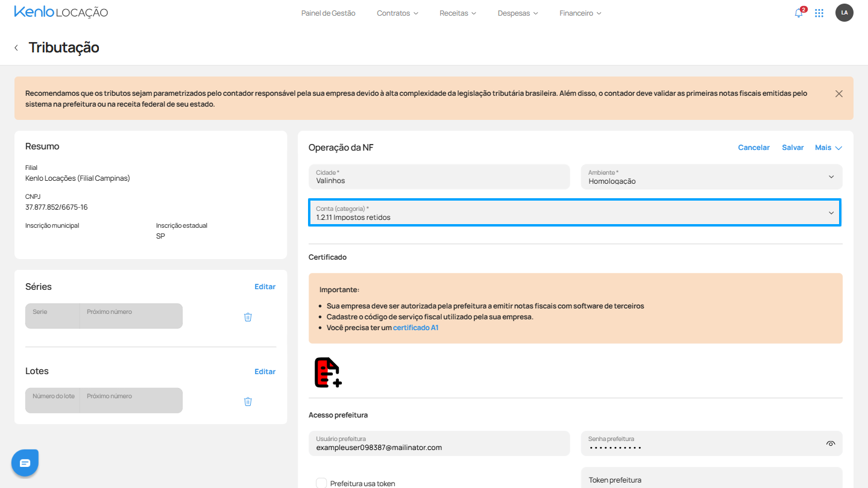
Task: Delete the Séries row with trash icon
Action: (x=248, y=317)
